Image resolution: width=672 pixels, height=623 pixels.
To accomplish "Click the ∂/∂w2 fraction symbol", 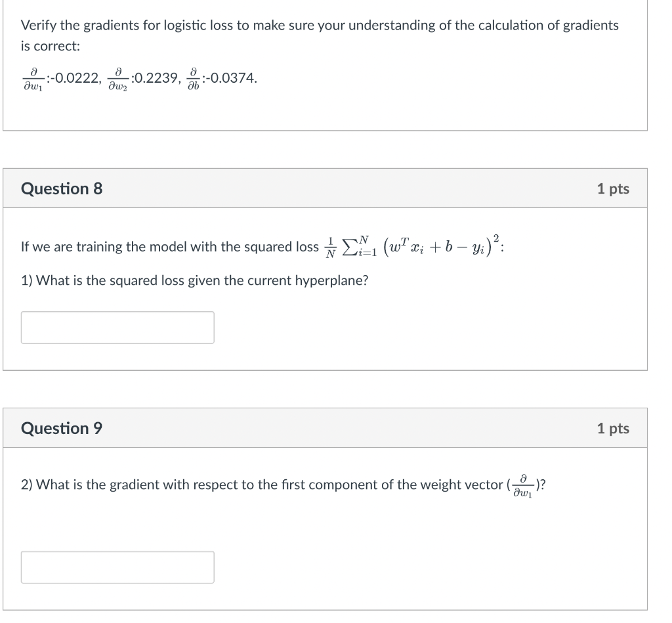I will [x=117, y=79].
